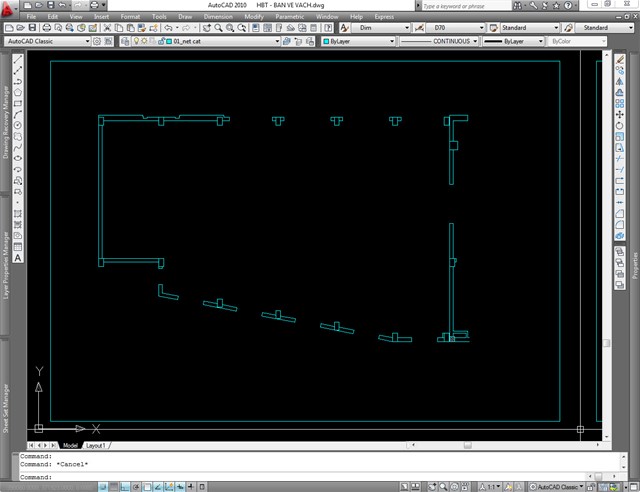Image resolution: width=640 pixels, height=492 pixels.
Task: Open the Draw menu
Action: click(185, 17)
